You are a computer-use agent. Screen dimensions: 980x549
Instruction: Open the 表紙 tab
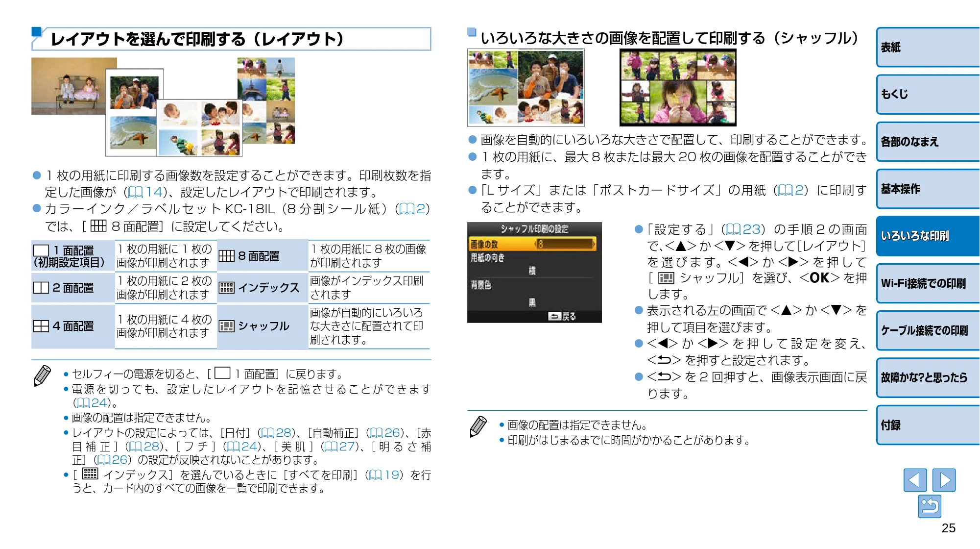tap(928, 47)
